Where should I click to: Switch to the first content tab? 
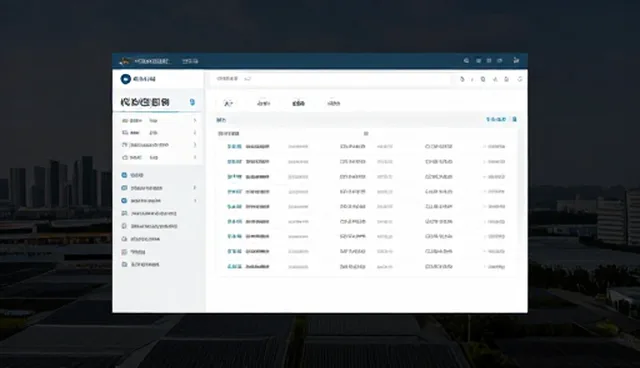pyautogui.click(x=228, y=103)
